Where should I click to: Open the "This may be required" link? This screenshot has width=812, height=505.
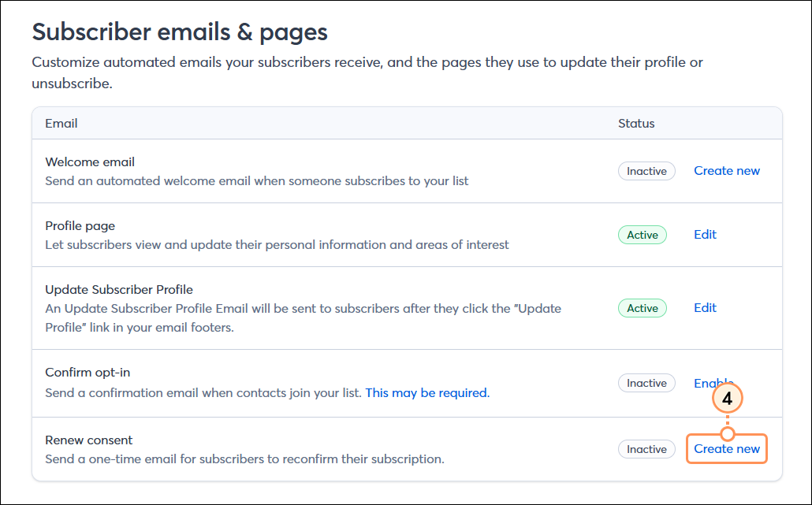(426, 392)
